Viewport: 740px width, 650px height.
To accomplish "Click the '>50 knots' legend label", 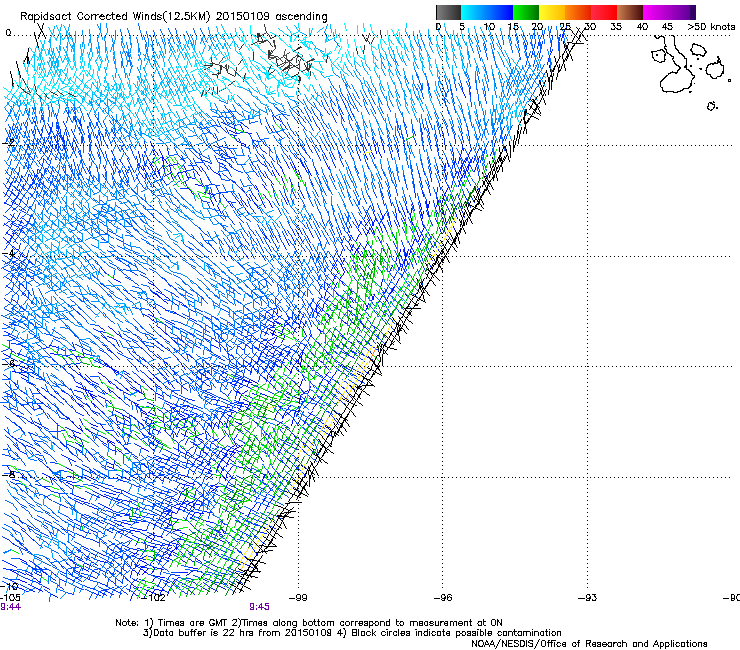I will pos(711,26).
